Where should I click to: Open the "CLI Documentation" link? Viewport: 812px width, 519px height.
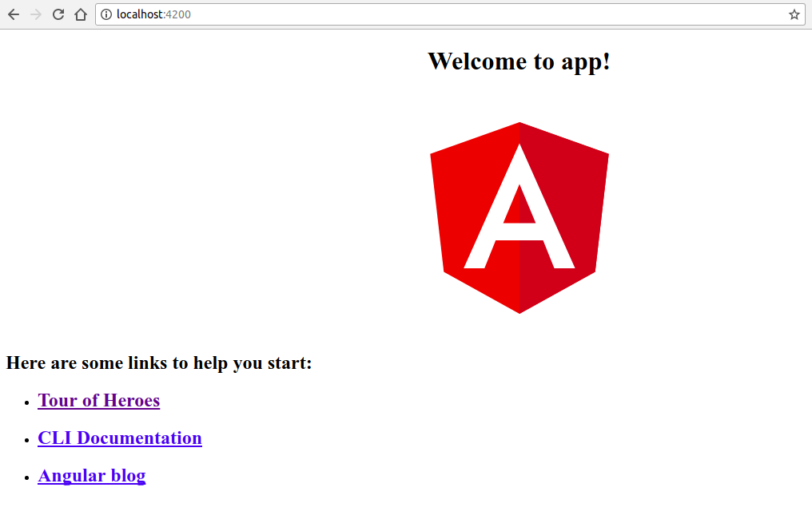120,438
